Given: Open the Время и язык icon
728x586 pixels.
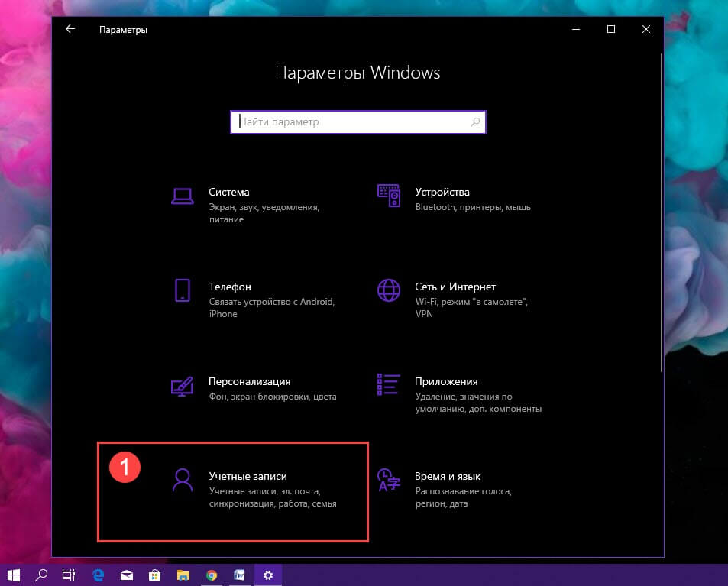Looking at the screenshot, I should [x=389, y=480].
